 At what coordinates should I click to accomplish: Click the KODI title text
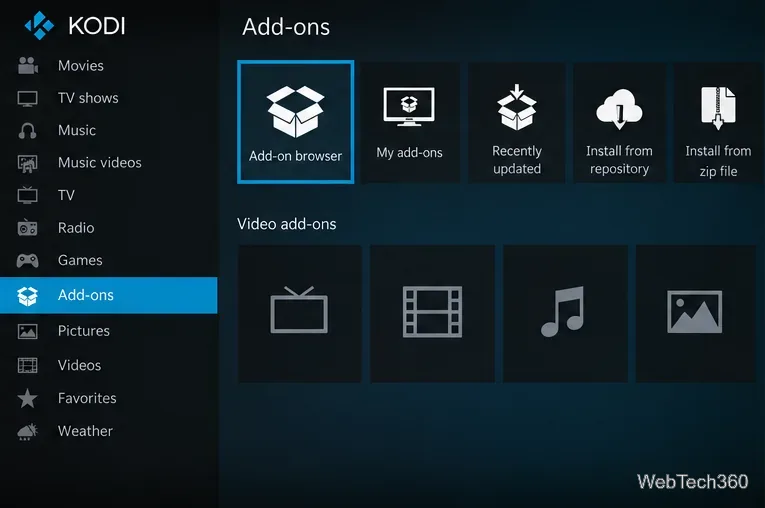(x=97, y=26)
